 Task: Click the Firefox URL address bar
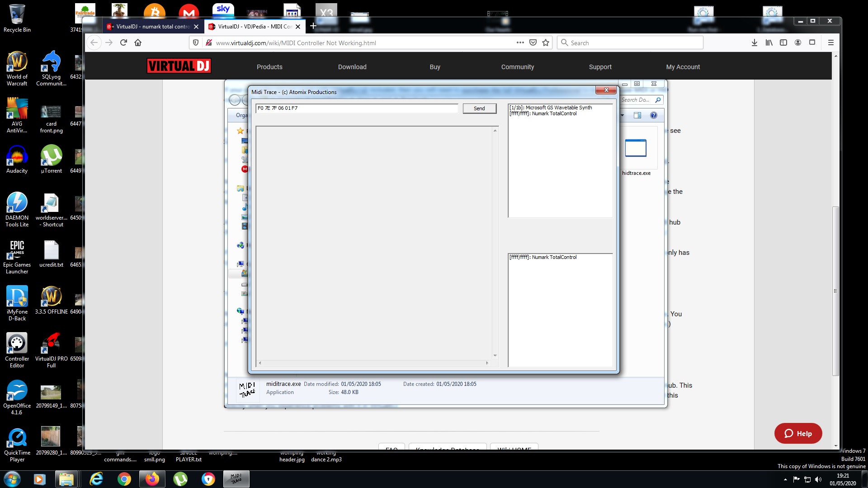tap(362, 43)
